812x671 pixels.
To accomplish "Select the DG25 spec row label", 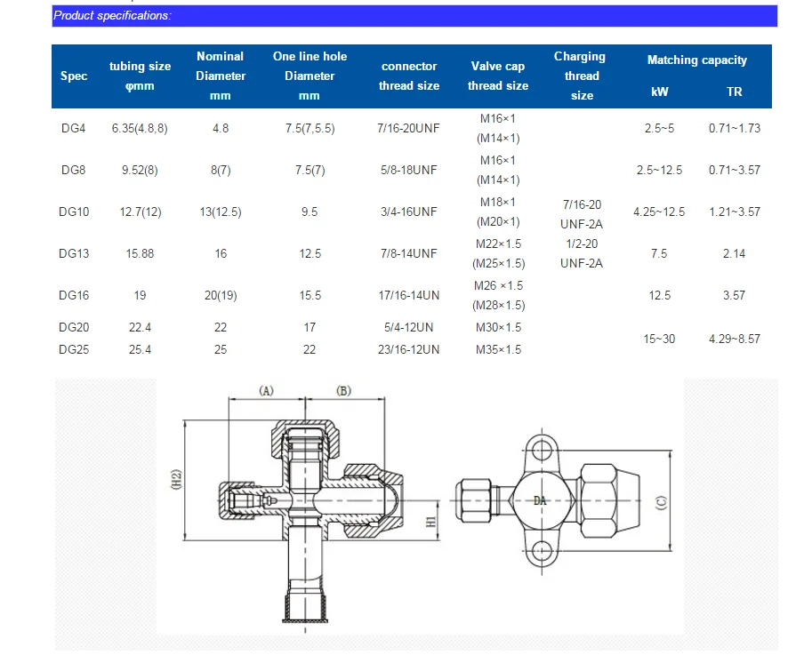I will pyautogui.click(x=74, y=349).
